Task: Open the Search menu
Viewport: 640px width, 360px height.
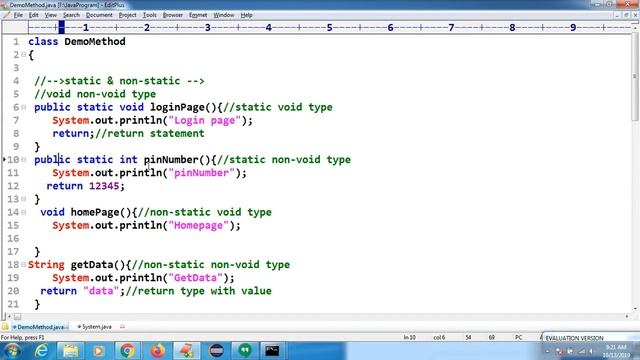Action: point(71,15)
